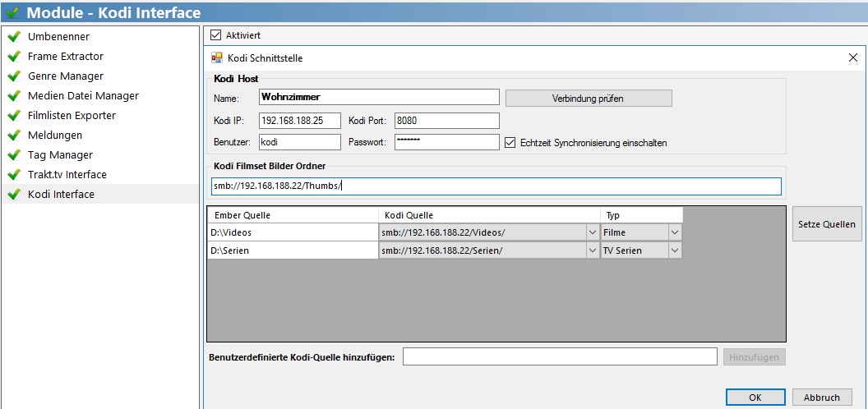
Task: Click the green checkmark beside Filmlisten Exporter
Action: [x=13, y=116]
